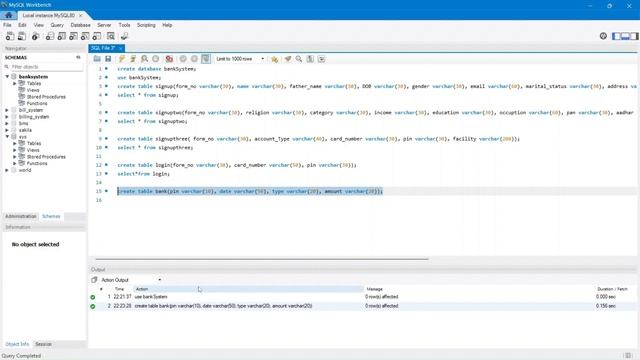
Task: Open the search table data tool
Action: (x=111, y=36)
